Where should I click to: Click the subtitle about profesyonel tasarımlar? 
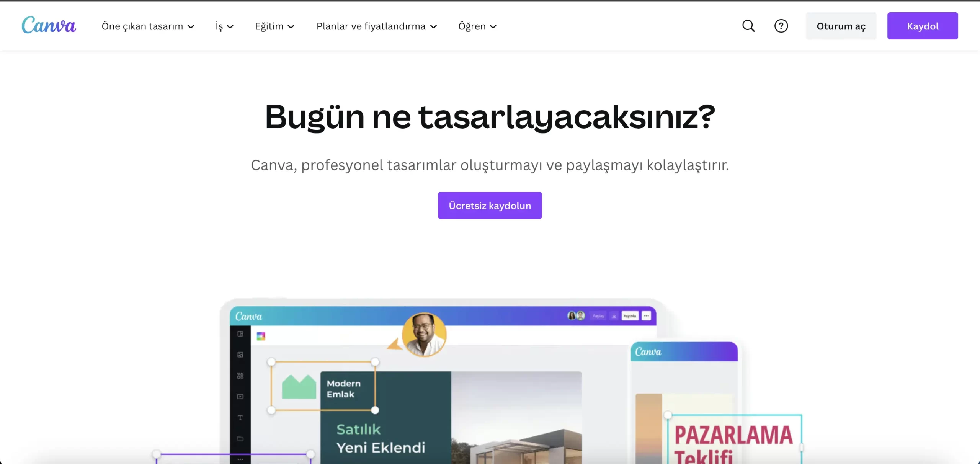(x=490, y=165)
